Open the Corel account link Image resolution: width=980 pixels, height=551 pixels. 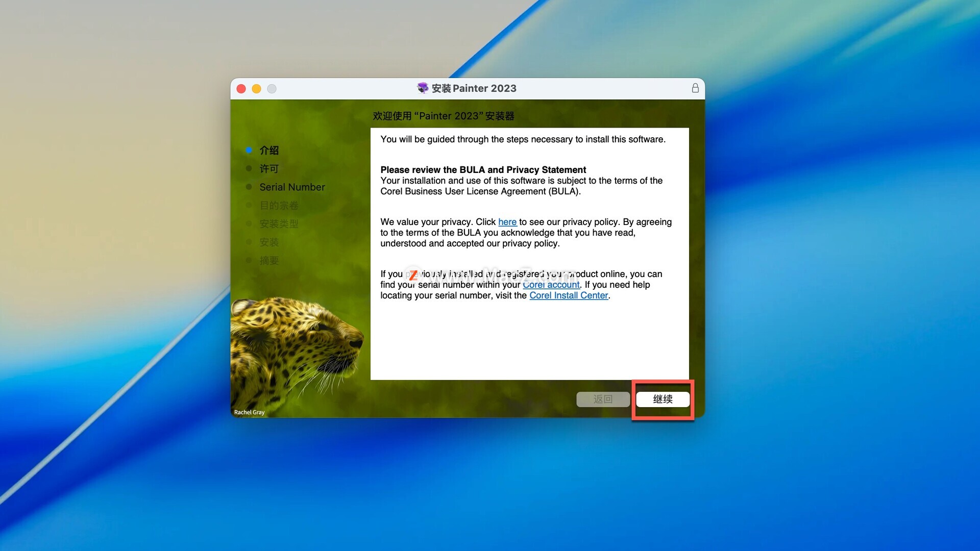point(551,285)
